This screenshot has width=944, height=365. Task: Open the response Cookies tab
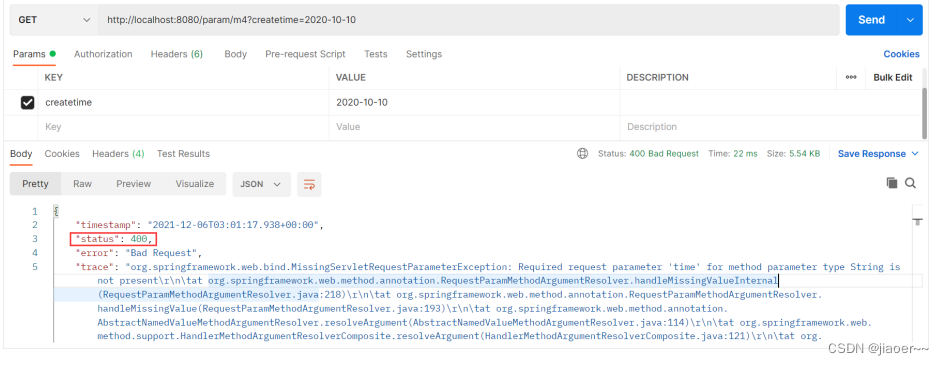pos(62,154)
